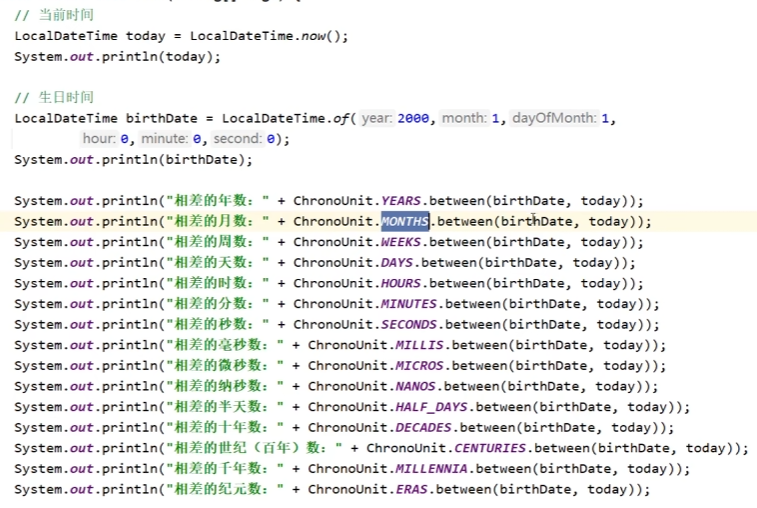This screenshot has width=757, height=508.
Task: Click the DECADES constant in code
Action: click(423, 427)
